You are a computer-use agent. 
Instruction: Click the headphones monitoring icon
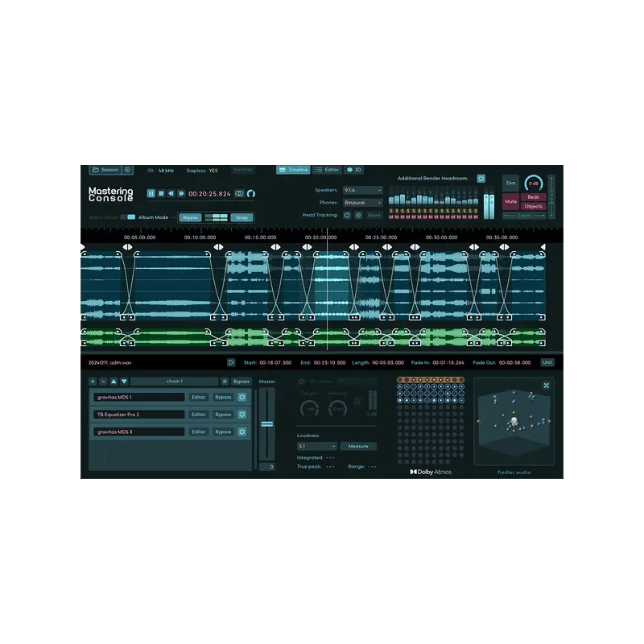tap(251, 193)
